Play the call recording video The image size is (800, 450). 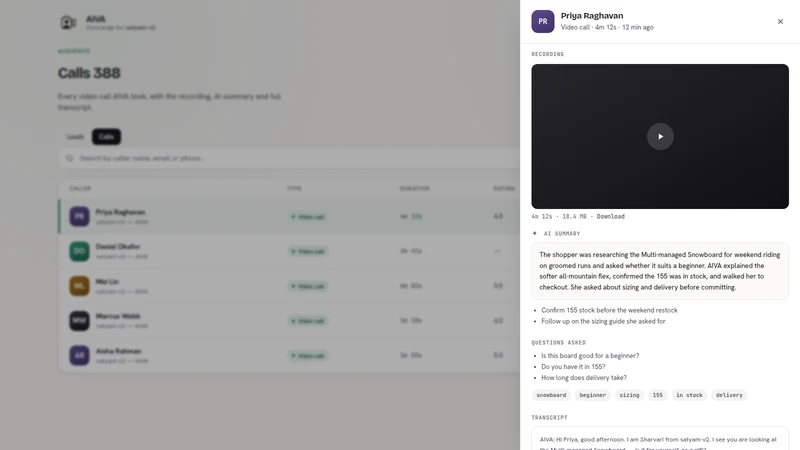(660, 136)
